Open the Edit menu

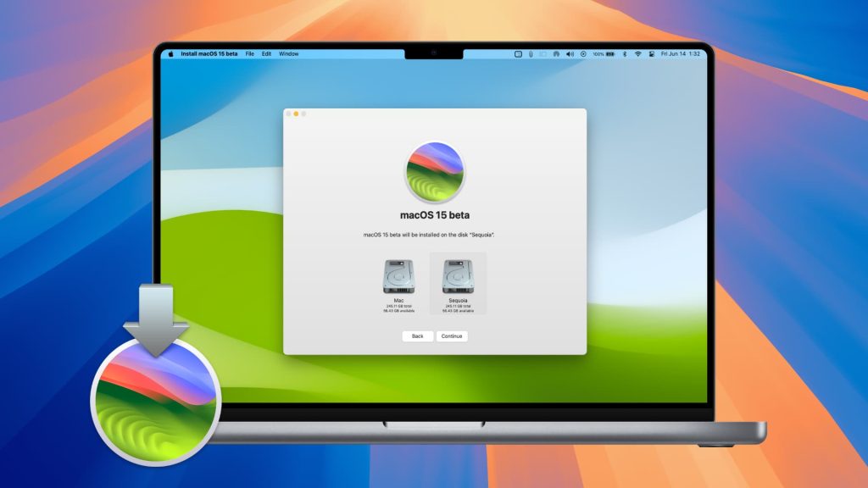pyautogui.click(x=267, y=53)
